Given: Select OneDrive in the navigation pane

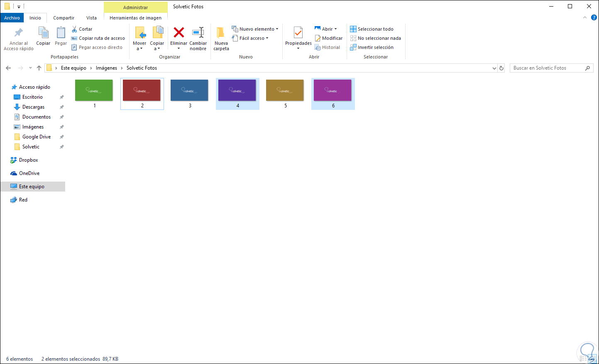Looking at the screenshot, I should pyautogui.click(x=29, y=173).
